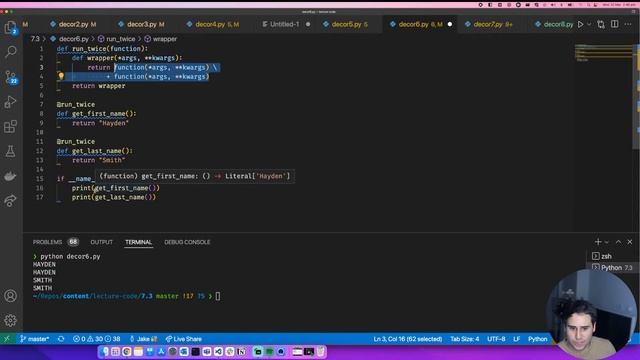The height and width of the screenshot is (360, 640).
Task: Maximize the panel with the chevron up
Action: pos(618,242)
